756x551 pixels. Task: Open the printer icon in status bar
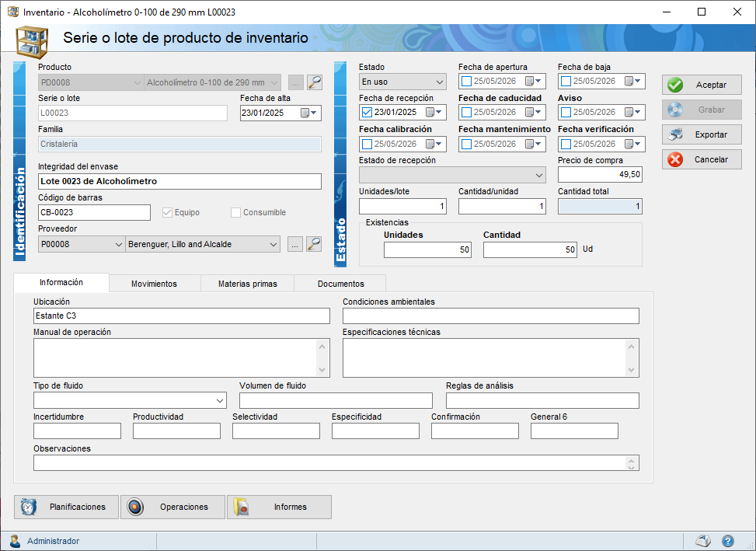click(x=703, y=541)
